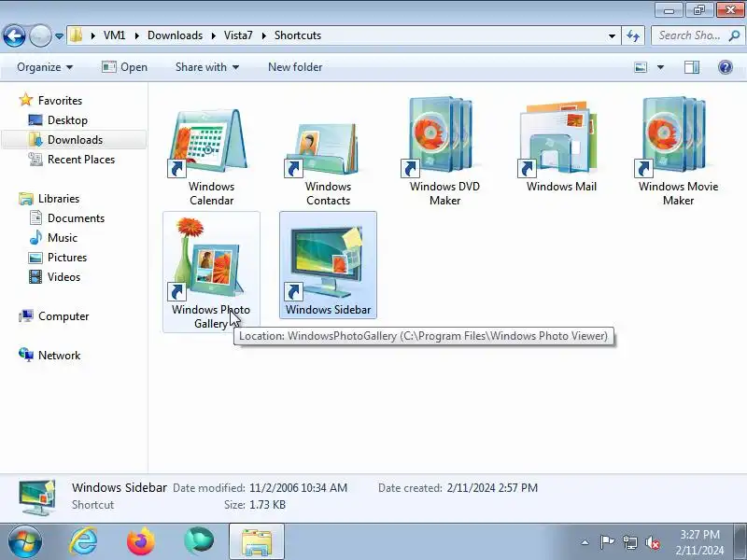Image resolution: width=747 pixels, height=560 pixels.
Task: Open the teal round app on taskbar
Action: tap(199, 541)
